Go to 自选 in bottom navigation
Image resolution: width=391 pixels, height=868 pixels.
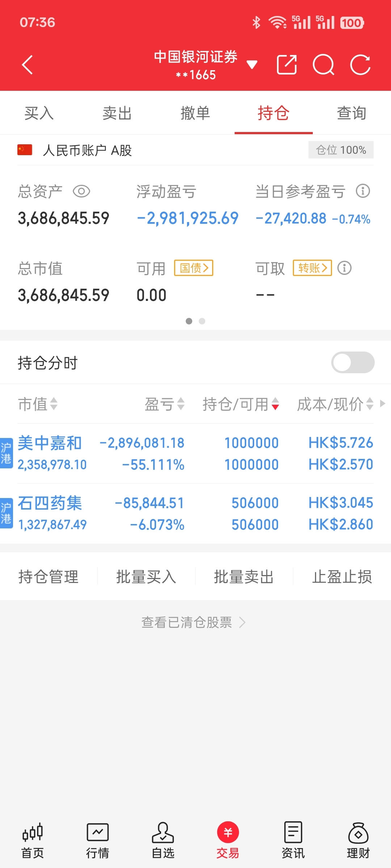(x=163, y=840)
